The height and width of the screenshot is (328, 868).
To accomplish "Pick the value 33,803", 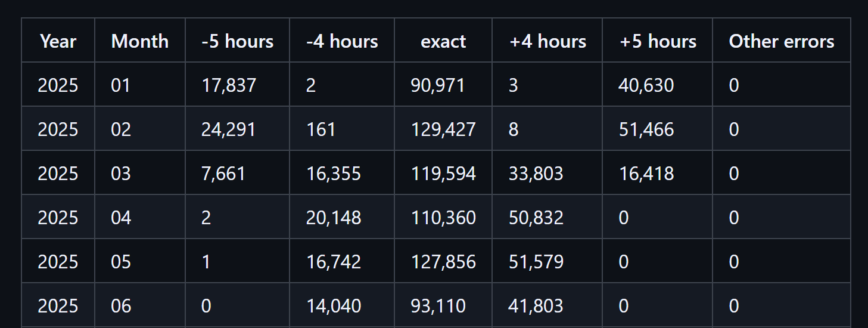I will point(536,174).
